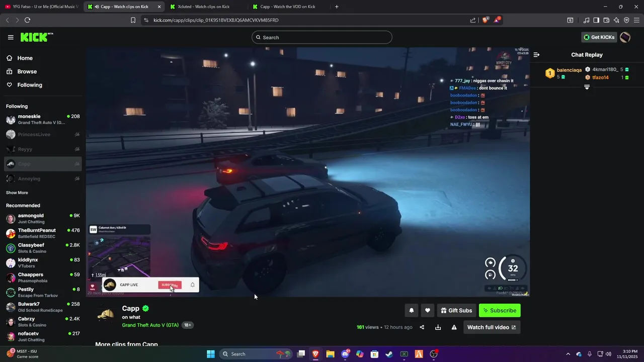Open the user profile avatar menu

point(625,37)
